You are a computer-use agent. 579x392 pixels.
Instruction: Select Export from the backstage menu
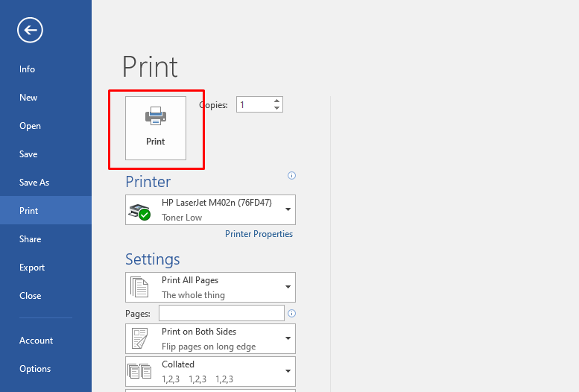click(32, 268)
